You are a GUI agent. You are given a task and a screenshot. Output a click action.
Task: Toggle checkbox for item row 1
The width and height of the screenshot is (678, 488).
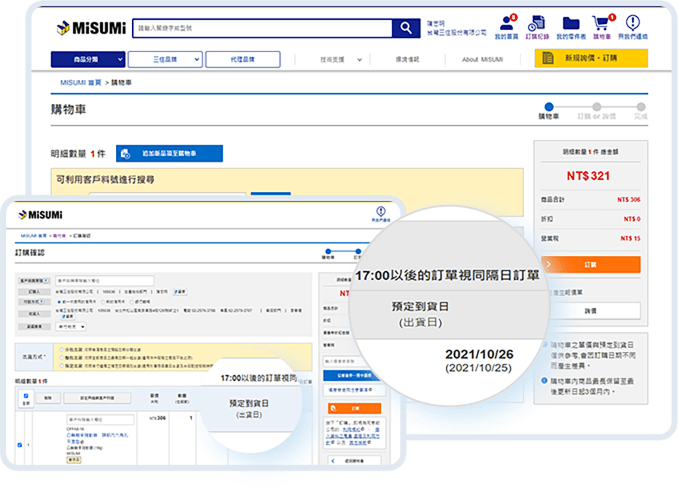coord(21,444)
